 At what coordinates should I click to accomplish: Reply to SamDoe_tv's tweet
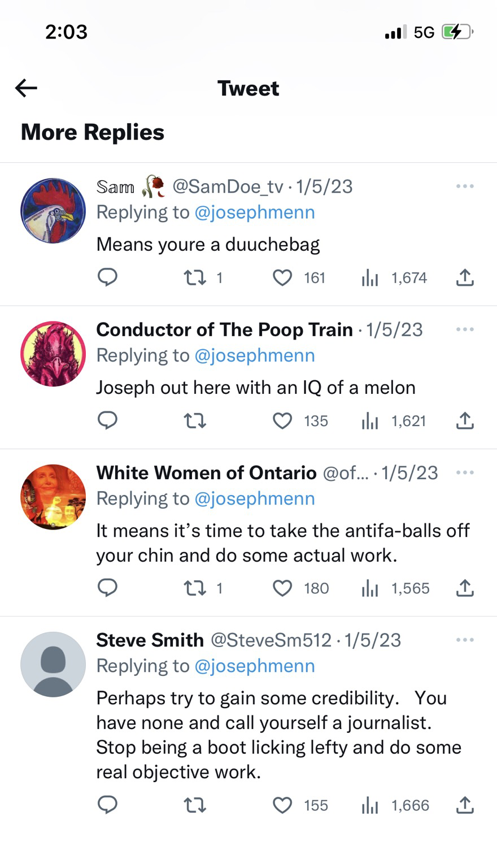(107, 277)
